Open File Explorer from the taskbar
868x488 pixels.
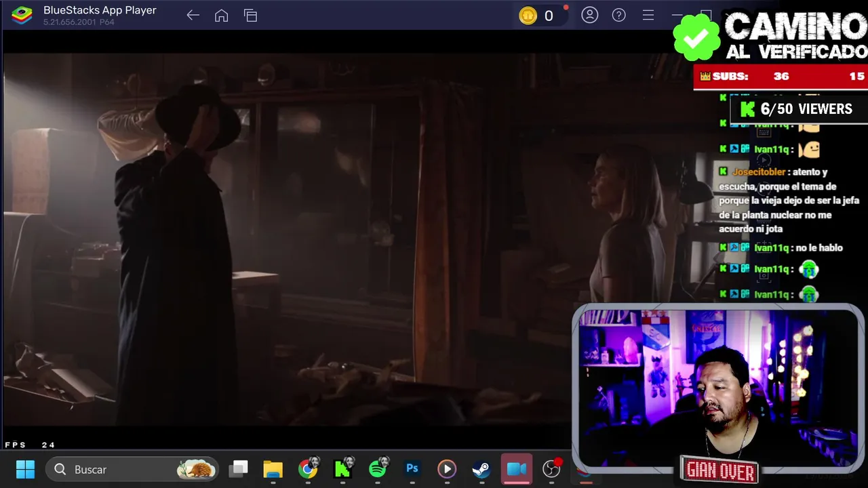[273, 469]
